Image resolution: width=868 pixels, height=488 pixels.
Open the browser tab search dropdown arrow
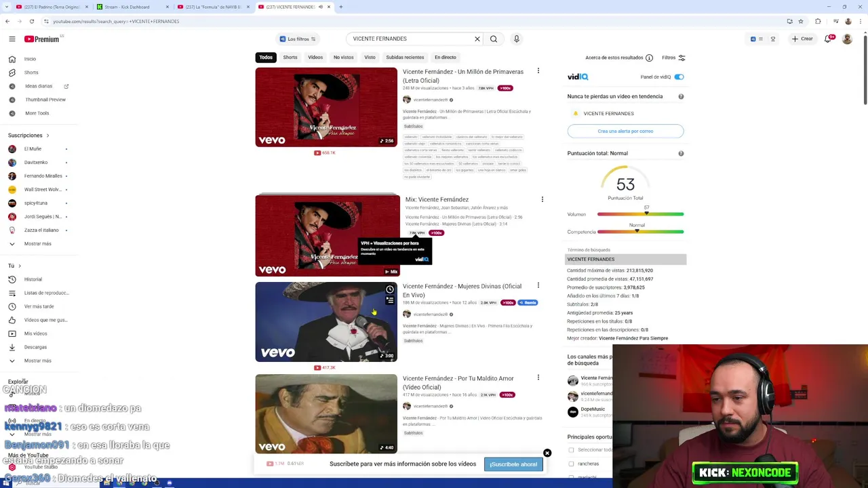click(7, 7)
